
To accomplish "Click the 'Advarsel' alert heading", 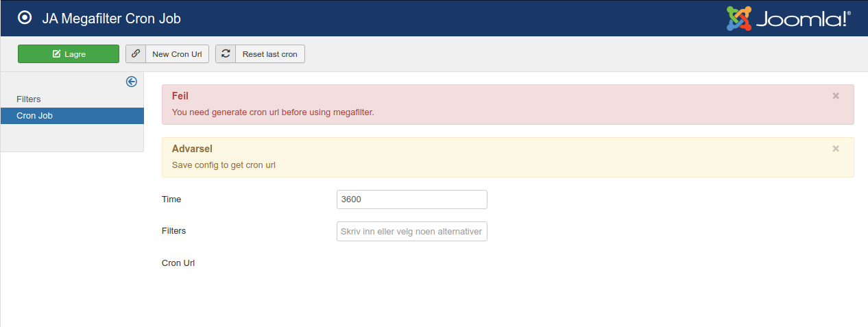I will point(192,149).
